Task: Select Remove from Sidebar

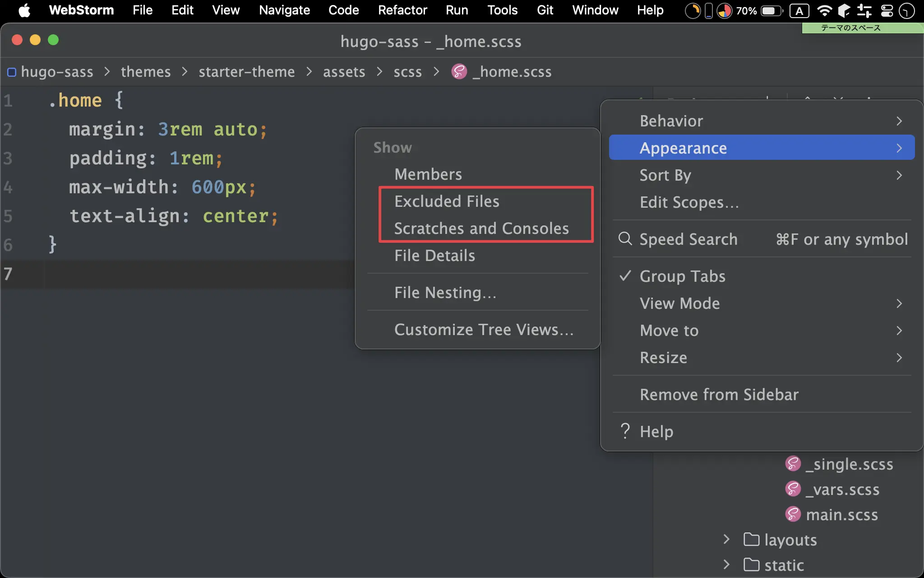Action: [x=719, y=395]
